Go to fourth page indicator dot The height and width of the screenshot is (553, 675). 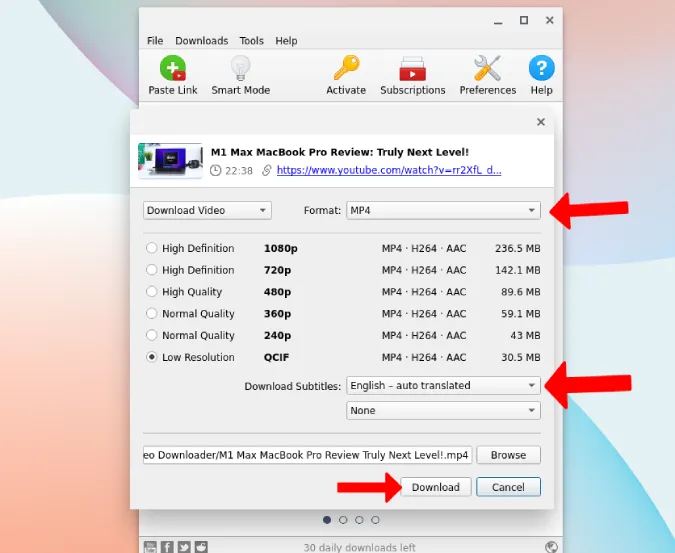tap(375, 520)
